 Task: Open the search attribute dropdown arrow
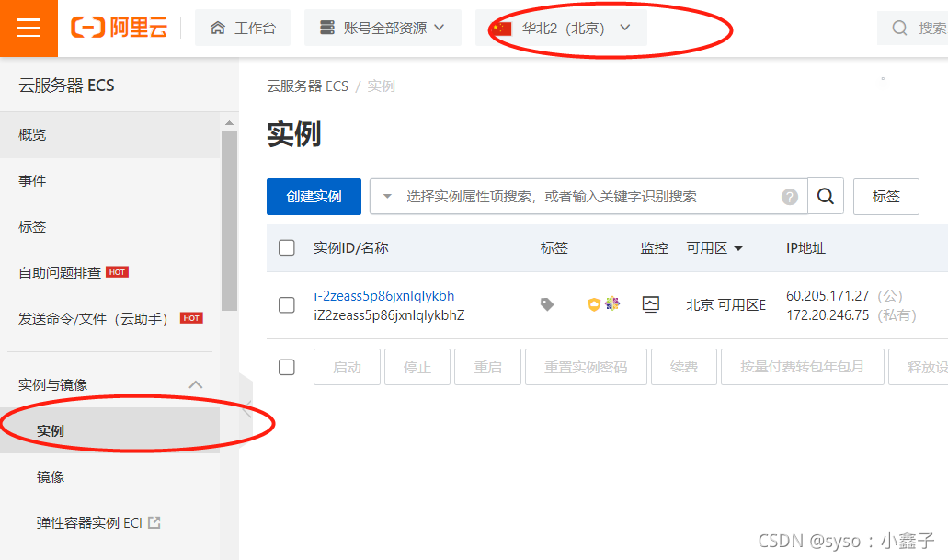(387, 197)
